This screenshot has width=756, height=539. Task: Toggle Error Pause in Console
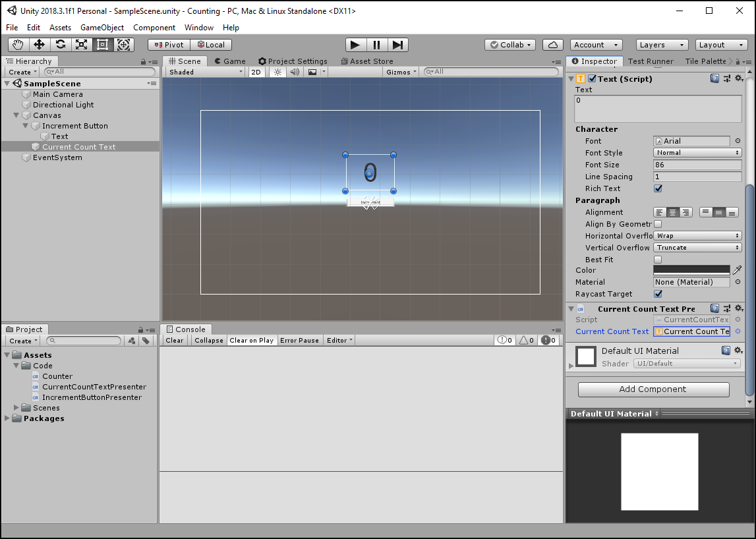pos(299,341)
